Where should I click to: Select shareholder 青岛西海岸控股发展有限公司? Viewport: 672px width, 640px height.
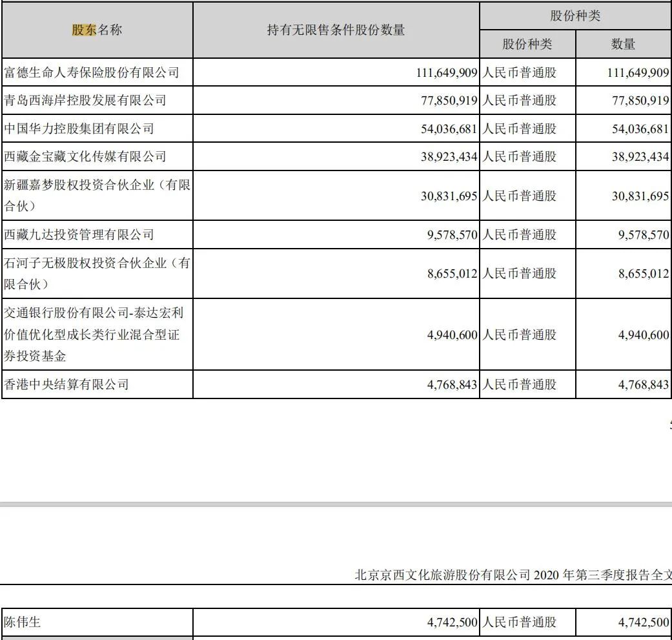point(85,100)
